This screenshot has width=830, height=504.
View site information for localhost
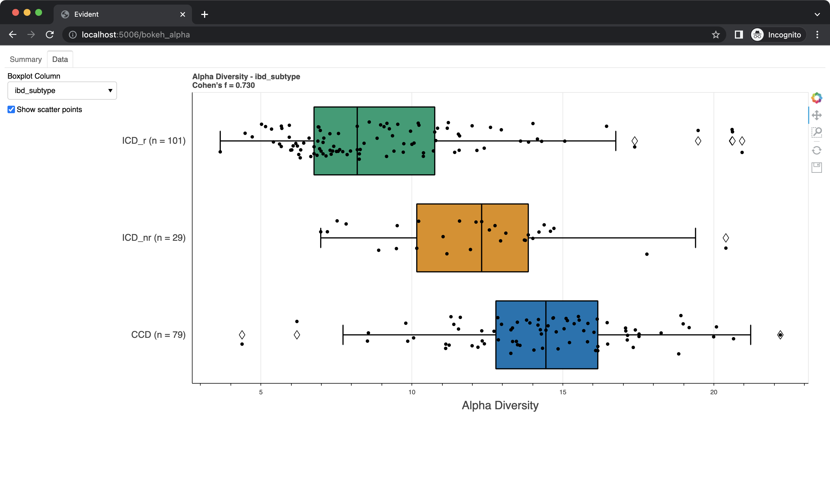point(72,34)
